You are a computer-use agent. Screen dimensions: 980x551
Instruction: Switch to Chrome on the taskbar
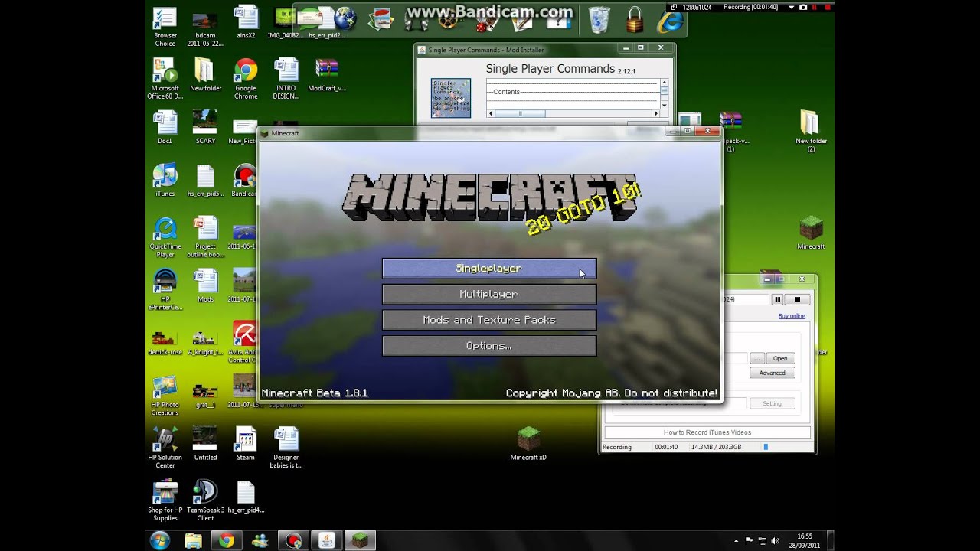(227, 540)
